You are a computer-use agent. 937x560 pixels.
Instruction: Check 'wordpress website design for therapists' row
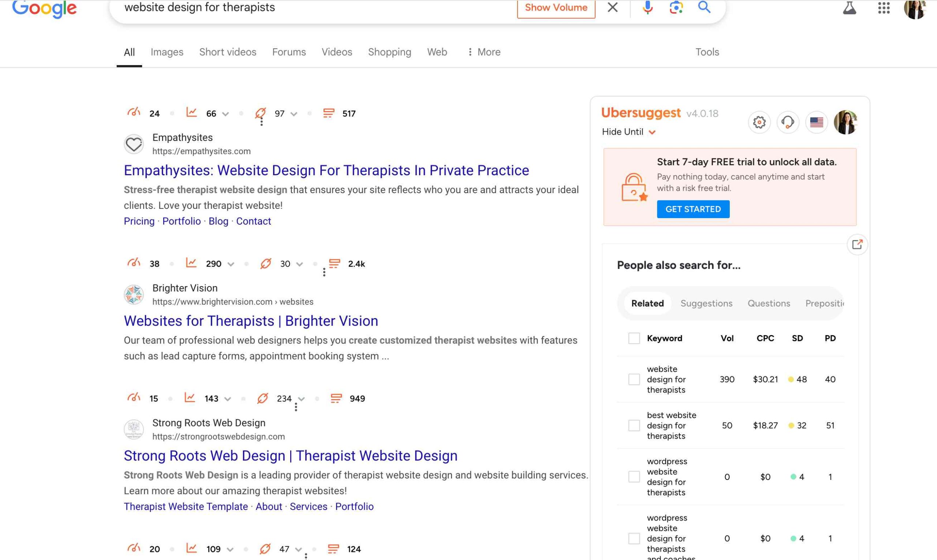click(634, 477)
